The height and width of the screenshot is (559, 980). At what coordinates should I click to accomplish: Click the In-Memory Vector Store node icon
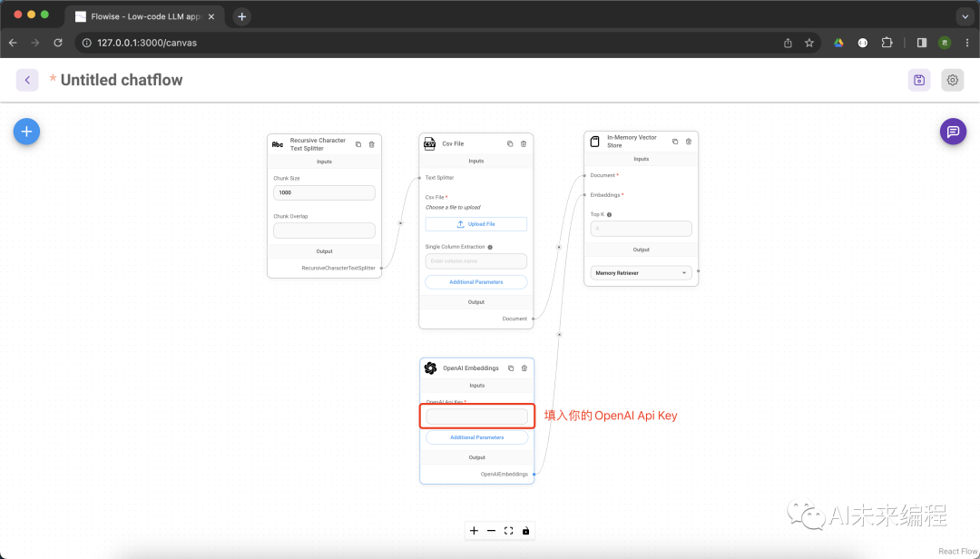[x=595, y=142]
